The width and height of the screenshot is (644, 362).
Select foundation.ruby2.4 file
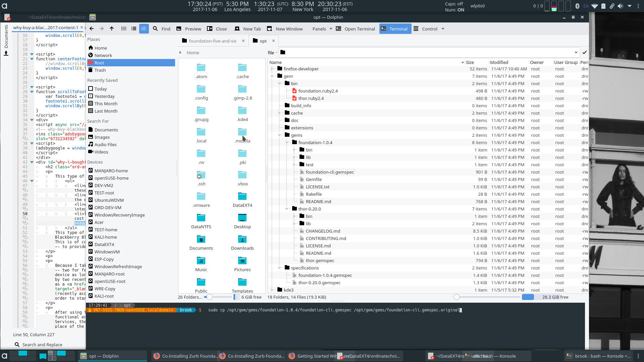[318, 91]
